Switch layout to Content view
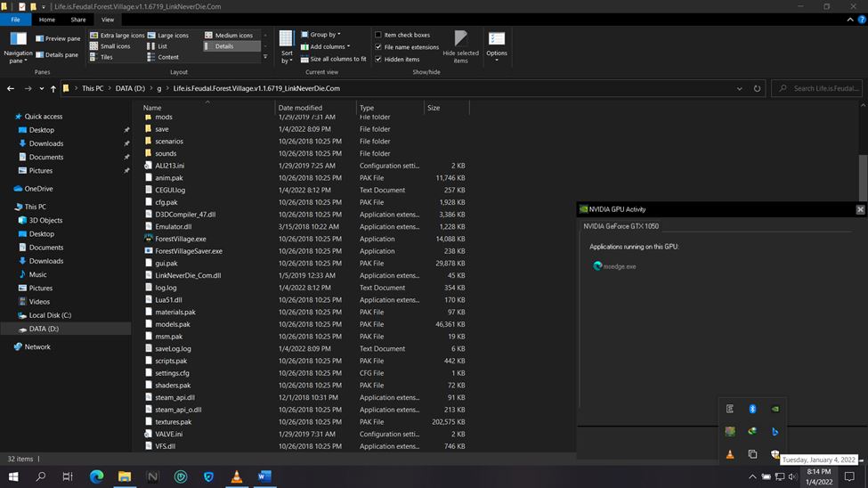The height and width of the screenshot is (488, 868). click(x=163, y=57)
